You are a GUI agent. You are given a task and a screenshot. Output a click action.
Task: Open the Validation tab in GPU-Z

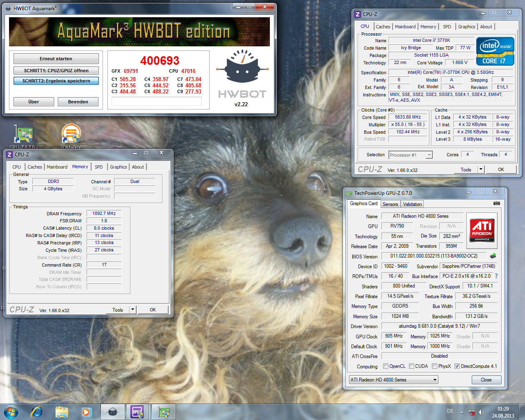[412, 204]
